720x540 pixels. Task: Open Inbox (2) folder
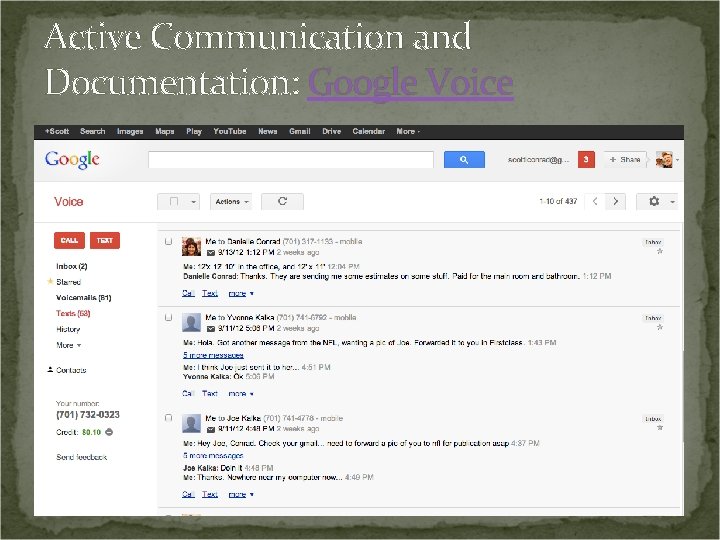tap(72, 266)
